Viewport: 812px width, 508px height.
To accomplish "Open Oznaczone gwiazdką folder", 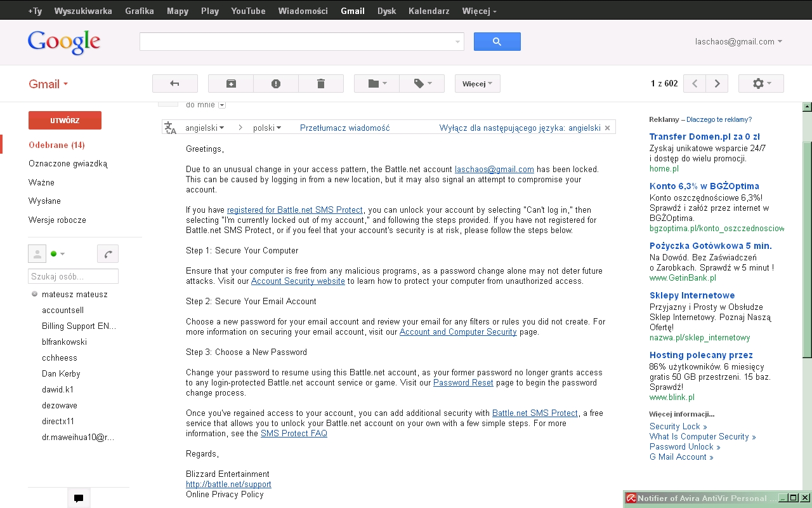I will coord(68,164).
